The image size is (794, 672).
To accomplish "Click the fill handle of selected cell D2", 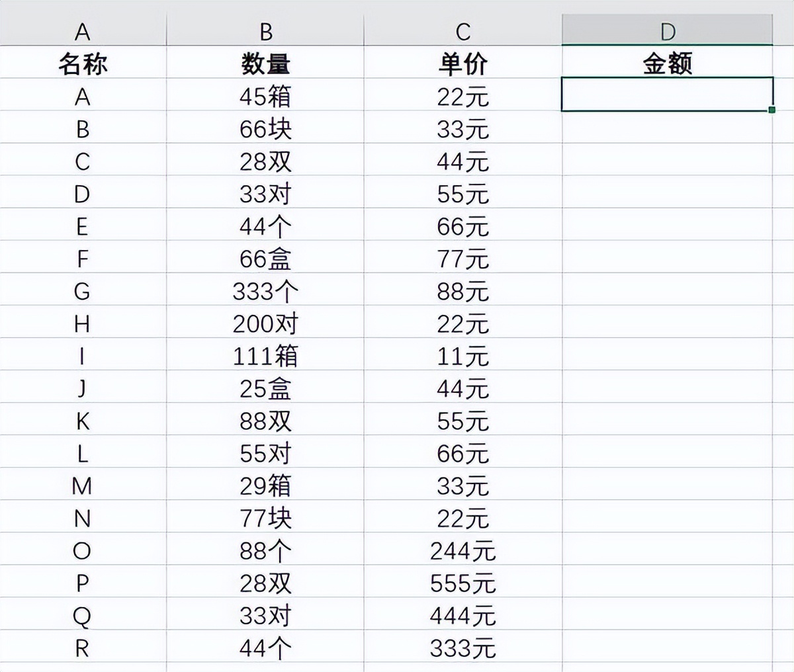I will click(772, 111).
